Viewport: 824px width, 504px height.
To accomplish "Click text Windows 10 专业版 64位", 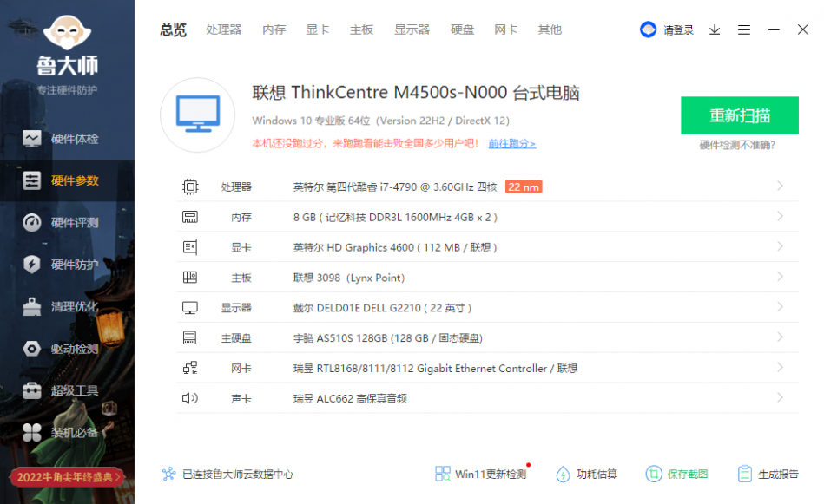I will tap(313, 121).
